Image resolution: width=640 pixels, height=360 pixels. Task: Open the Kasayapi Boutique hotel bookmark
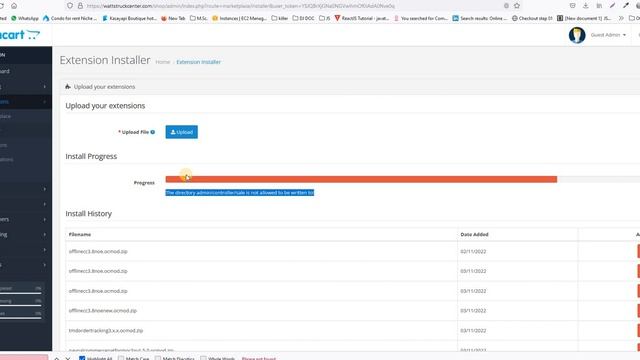click(x=130, y=18)
